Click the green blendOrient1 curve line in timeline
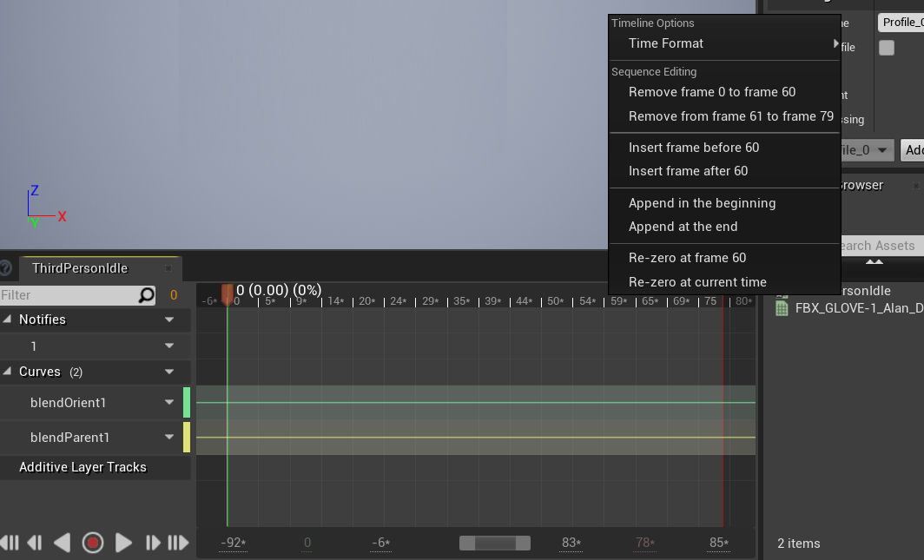The width and height of the screenshot is (924, 560). (476, 402)
